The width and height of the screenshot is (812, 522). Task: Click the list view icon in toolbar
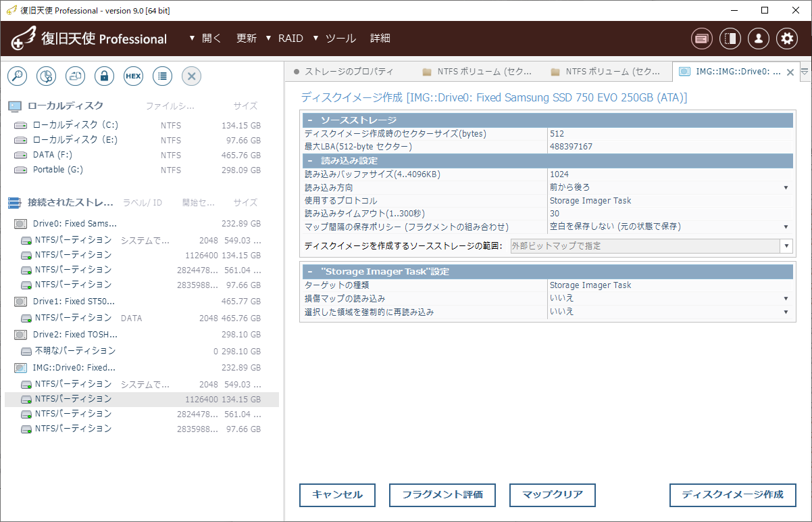162,76
